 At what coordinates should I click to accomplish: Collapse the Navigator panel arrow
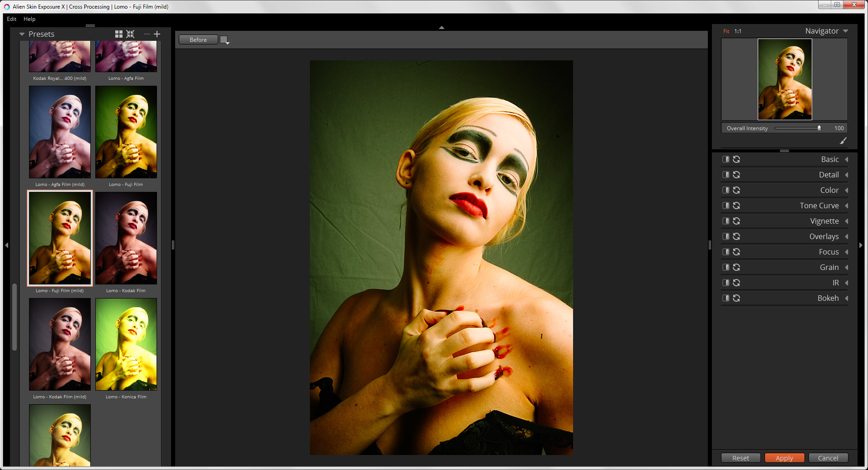pos(845,31)
